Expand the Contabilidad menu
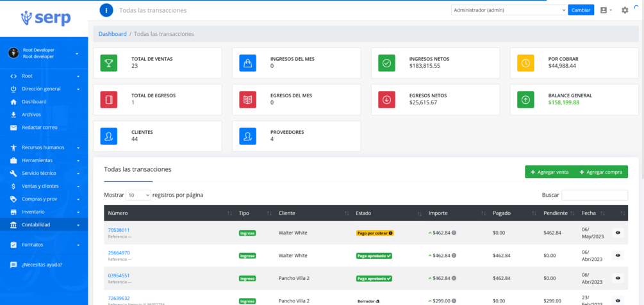The width and height of the screenshot is (644, 305). pos(78,225)
